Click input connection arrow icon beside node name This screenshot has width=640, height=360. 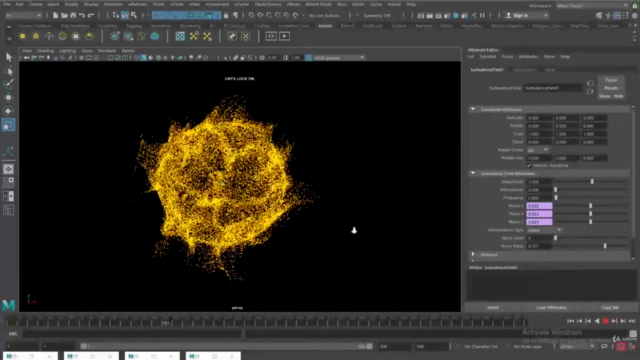590,83
